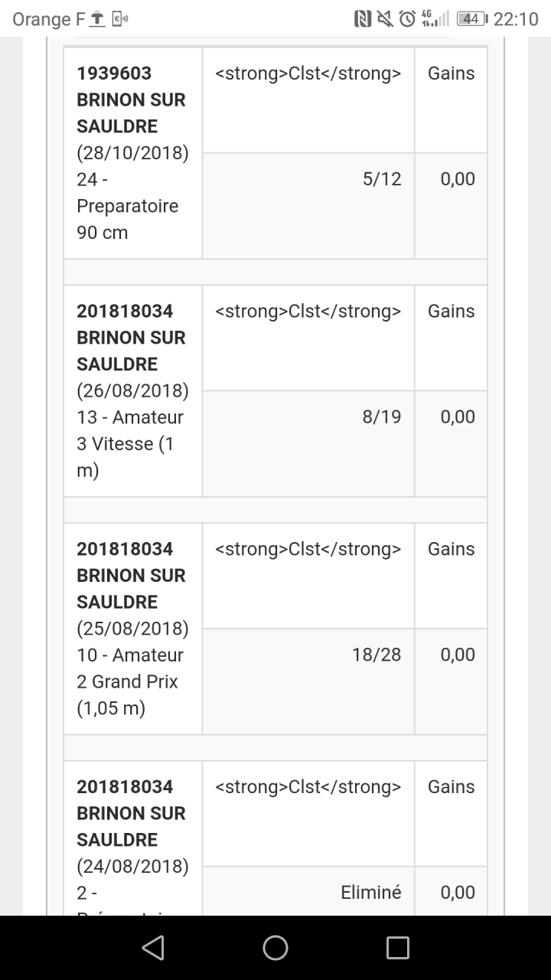Tap the Android back navigation button

153,948
